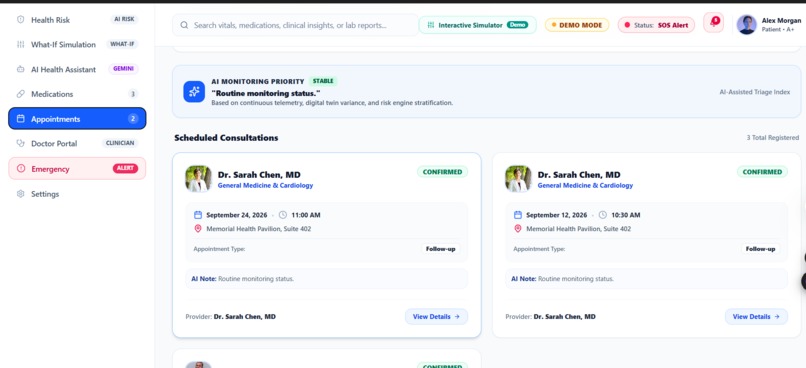Click the 3 Total Registered text

[x=773, y=138]
